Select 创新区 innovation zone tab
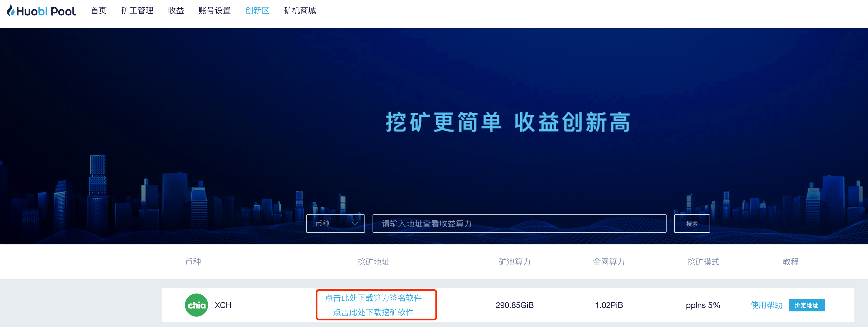The width and height of the screenshot is (868, 327). coord(257,11)
